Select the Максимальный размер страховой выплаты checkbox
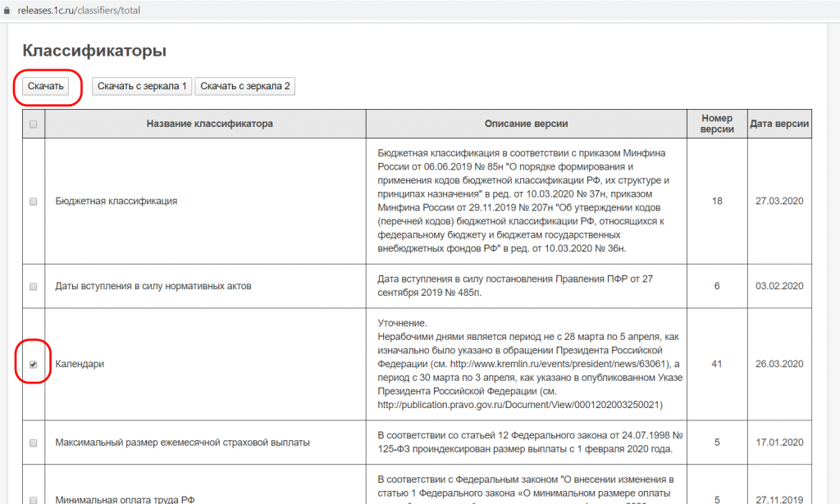 [33, 443]
